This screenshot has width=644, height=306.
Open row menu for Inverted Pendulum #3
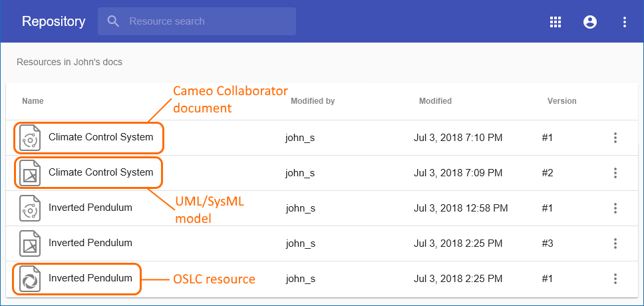coord(615,243)
